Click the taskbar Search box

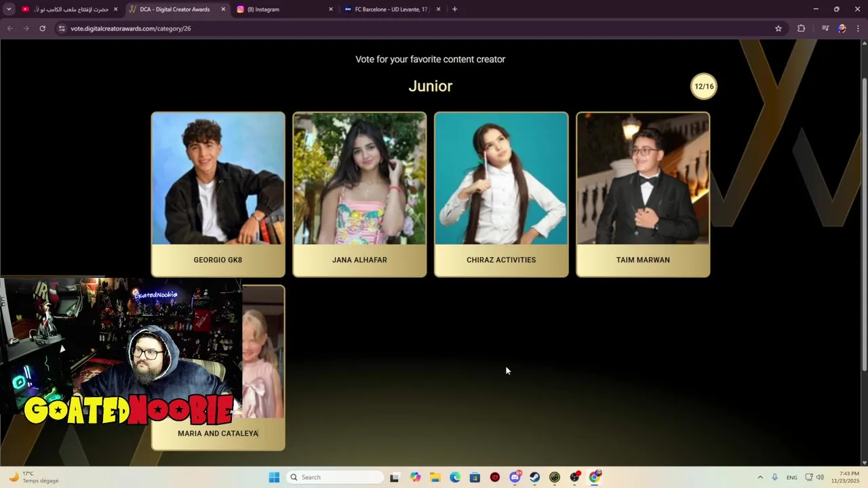coord(335,477)
